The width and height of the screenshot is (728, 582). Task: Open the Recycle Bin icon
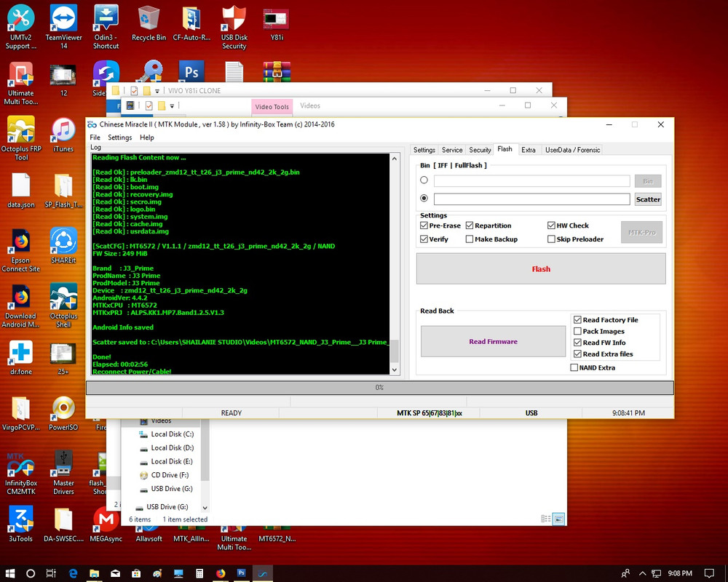(x=149, y=17)
